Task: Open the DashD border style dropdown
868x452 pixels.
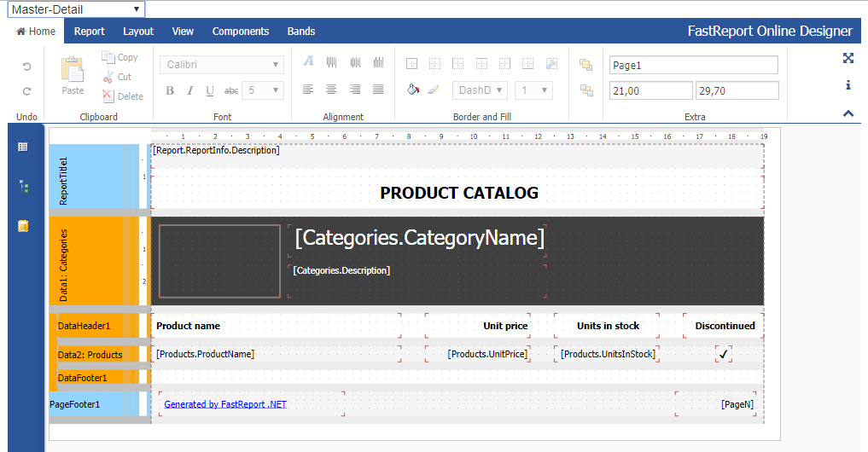Action: click(x=480, y=90)
